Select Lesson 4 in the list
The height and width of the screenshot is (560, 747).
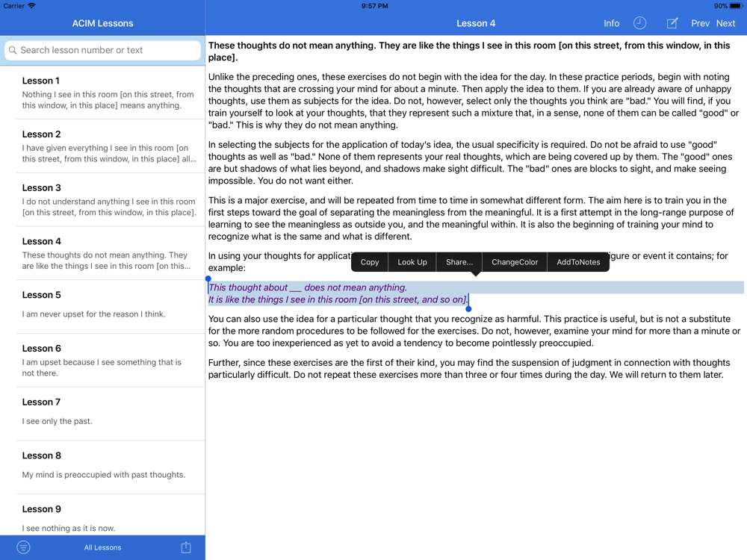click(102, 253)
